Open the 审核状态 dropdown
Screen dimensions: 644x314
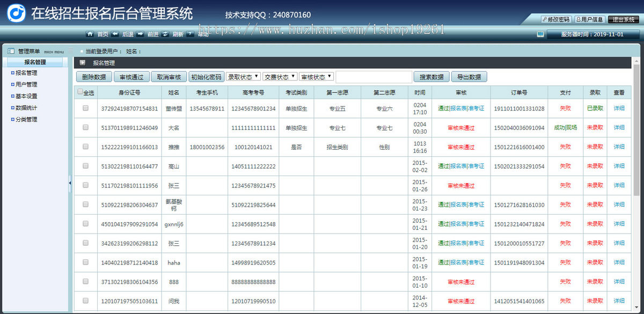point(316,76)
